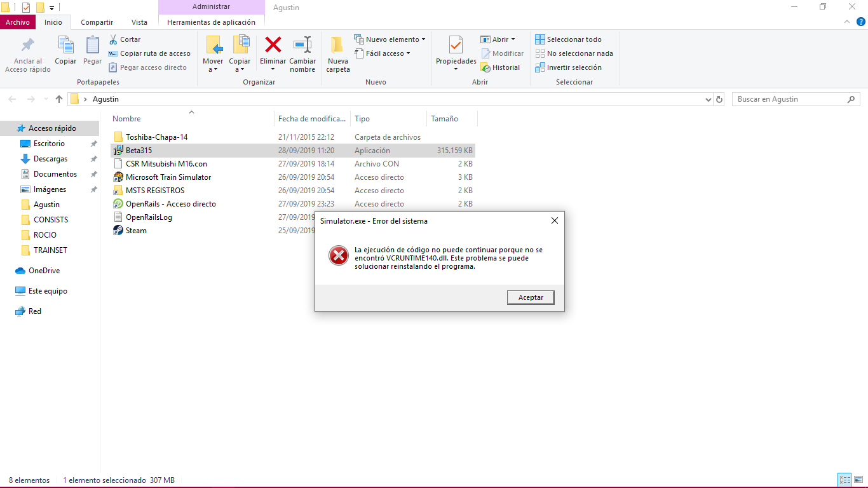Viewport: 868px width, 488px height.
Task: Collapse the ribbon with the chevron
Action: coord(846,22)
